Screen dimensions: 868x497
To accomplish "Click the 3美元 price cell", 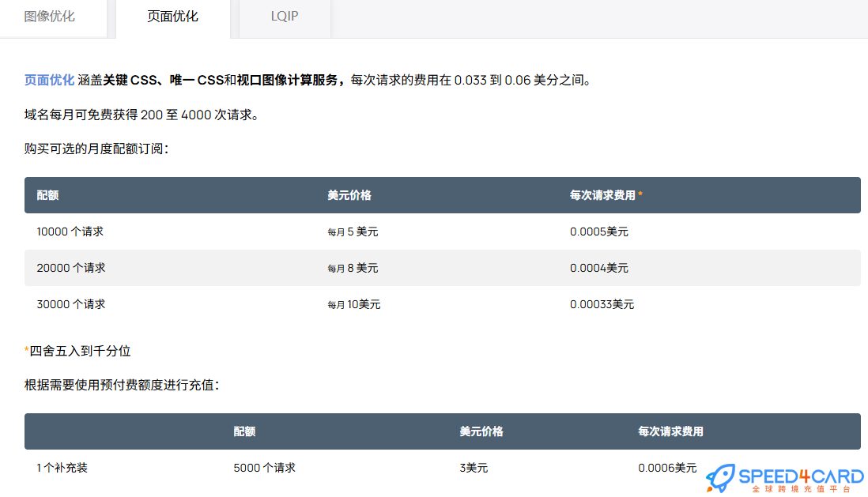I will pos(474,469).
